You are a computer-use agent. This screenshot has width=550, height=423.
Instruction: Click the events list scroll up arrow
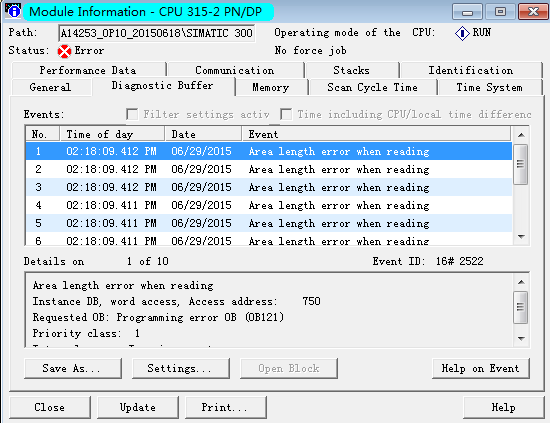pyautogui.click(x=521, y=135)
